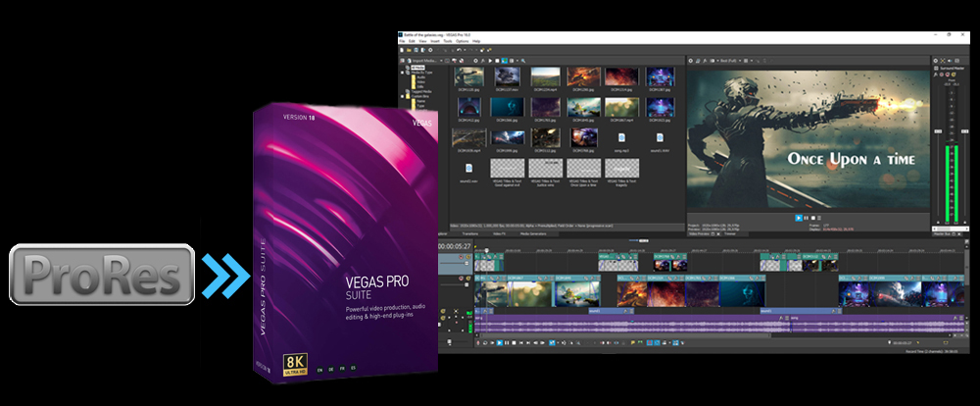
Task: Switch to the Video FX tab
Action: pyautogui.click(x=500, y=233)
